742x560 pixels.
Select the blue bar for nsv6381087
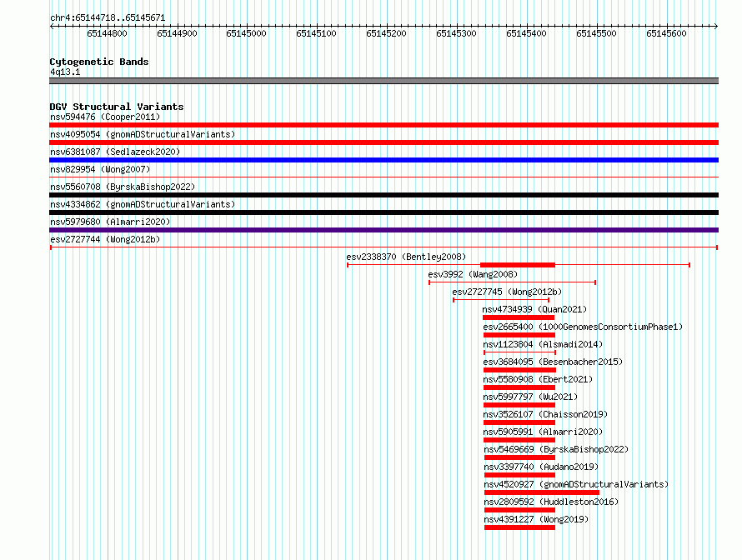pyautogui.click(x=384, y=160)
